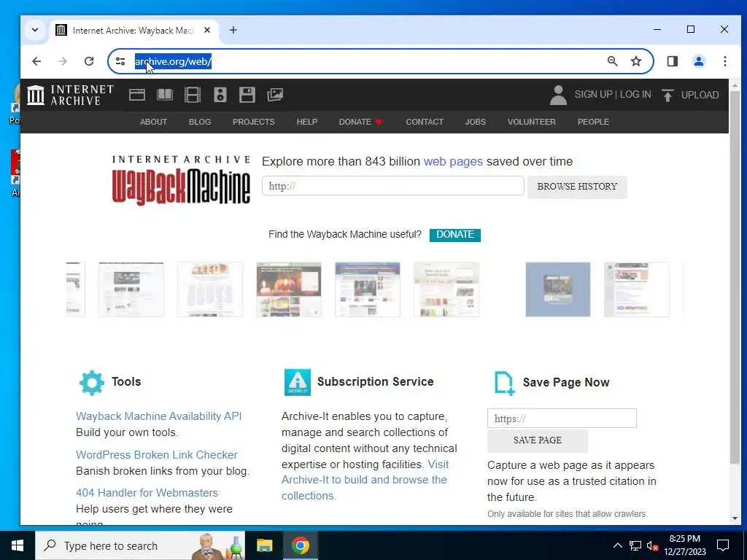747x560 pixels.
Task: Click the UPLOAD text link
Action: pos(700,95)
